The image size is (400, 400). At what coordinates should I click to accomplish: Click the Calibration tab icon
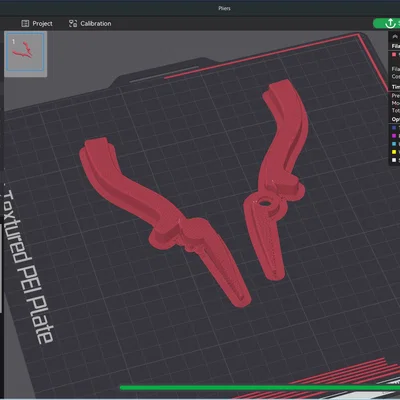coord(73,23)
